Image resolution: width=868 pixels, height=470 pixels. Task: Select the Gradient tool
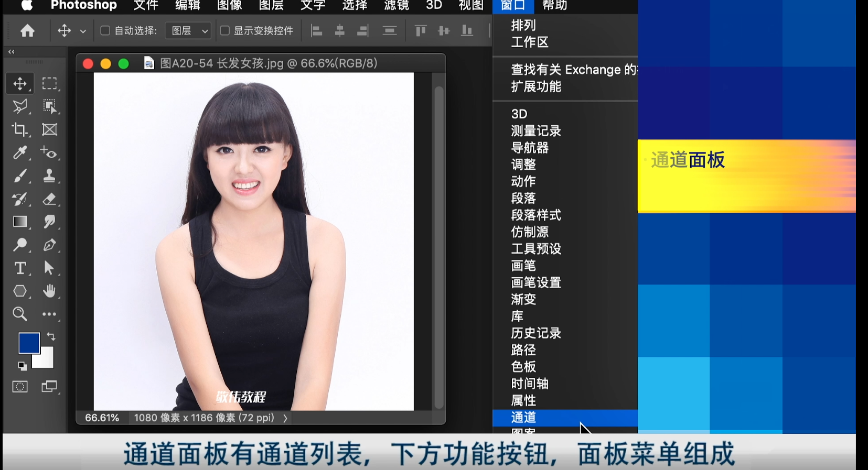[20, 222]
